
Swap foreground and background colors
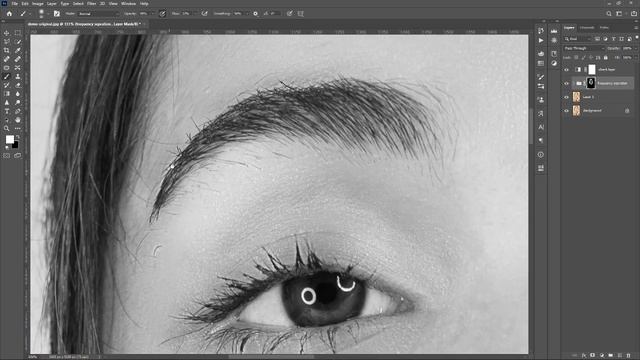point(17,137)
